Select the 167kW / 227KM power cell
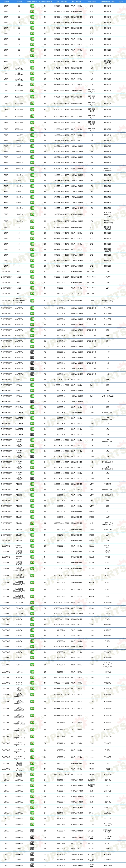The image size is (126, 868). pyautogui.click(x=76, y=825)
